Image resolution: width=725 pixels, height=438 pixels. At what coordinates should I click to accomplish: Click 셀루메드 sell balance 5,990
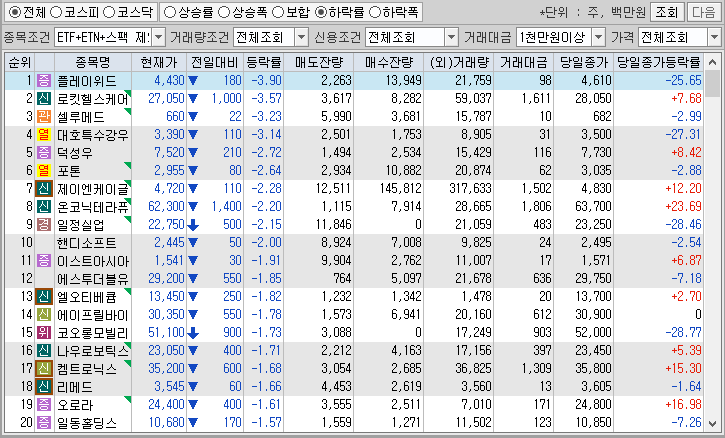[x=337, y=117]
